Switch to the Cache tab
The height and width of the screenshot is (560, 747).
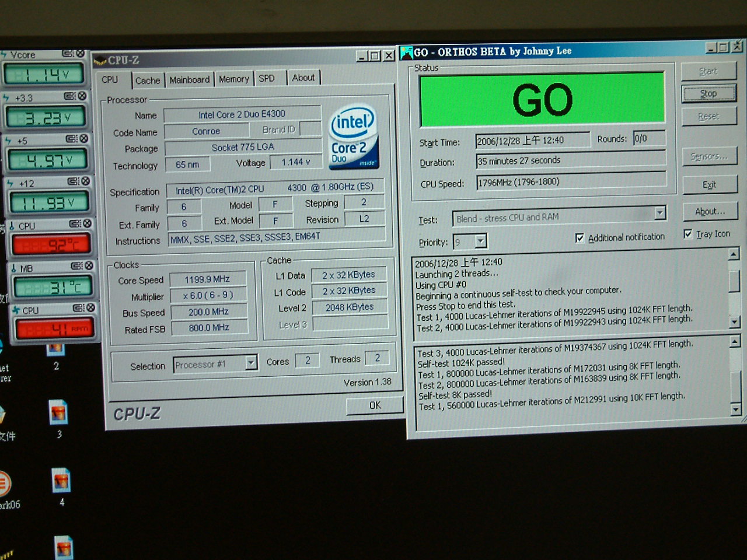point(148,80)
